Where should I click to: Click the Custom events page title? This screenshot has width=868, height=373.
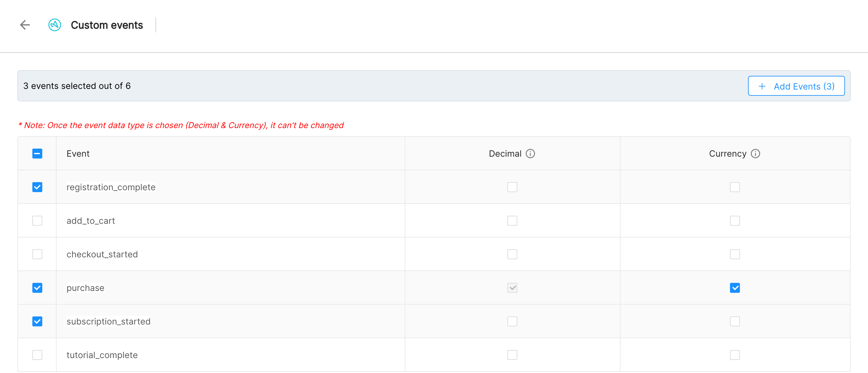tap(107, 25)
